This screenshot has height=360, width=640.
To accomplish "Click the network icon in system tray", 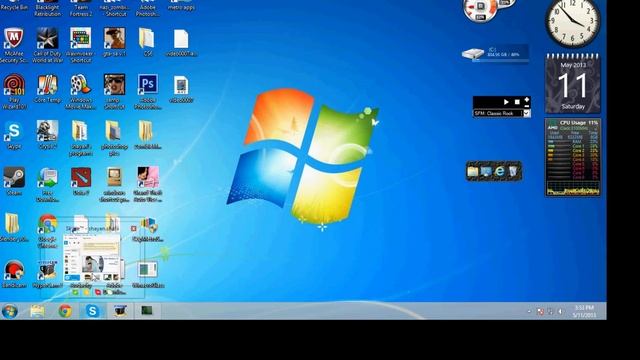I will point(550,311).
